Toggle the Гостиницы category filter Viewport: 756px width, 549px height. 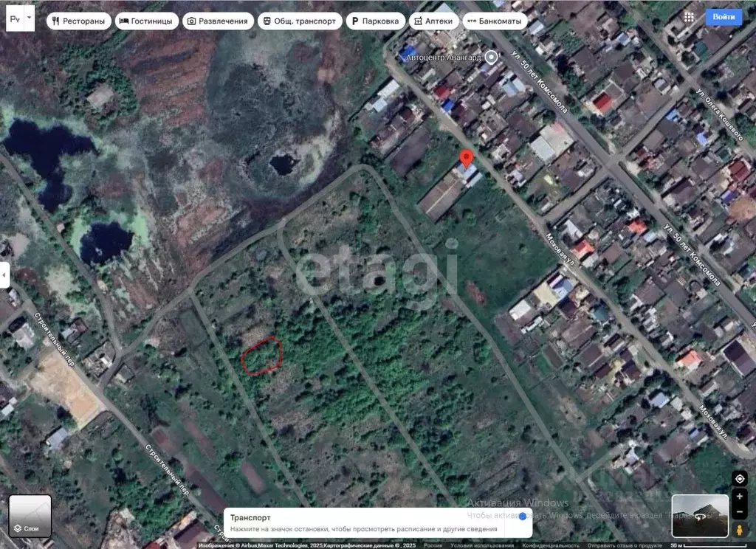(x=146, y=21)
